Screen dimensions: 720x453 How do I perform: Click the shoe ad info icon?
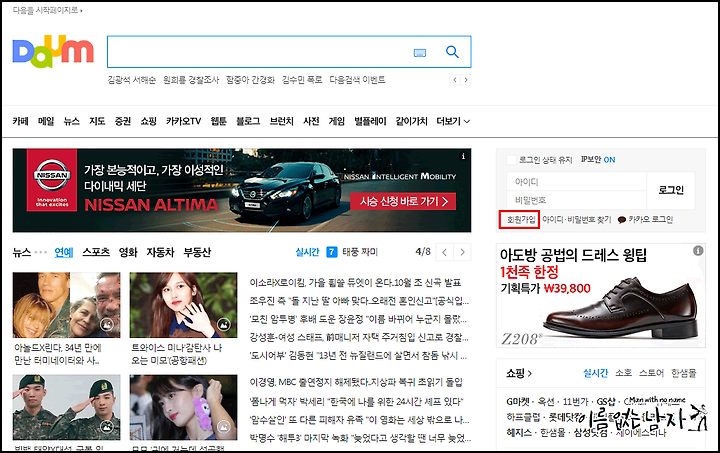[698, 251]
